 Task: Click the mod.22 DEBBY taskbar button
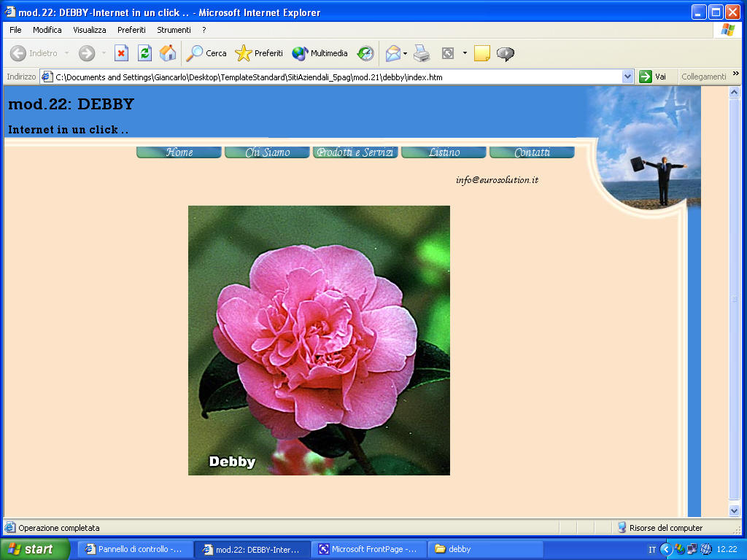[x=252, y=549]
